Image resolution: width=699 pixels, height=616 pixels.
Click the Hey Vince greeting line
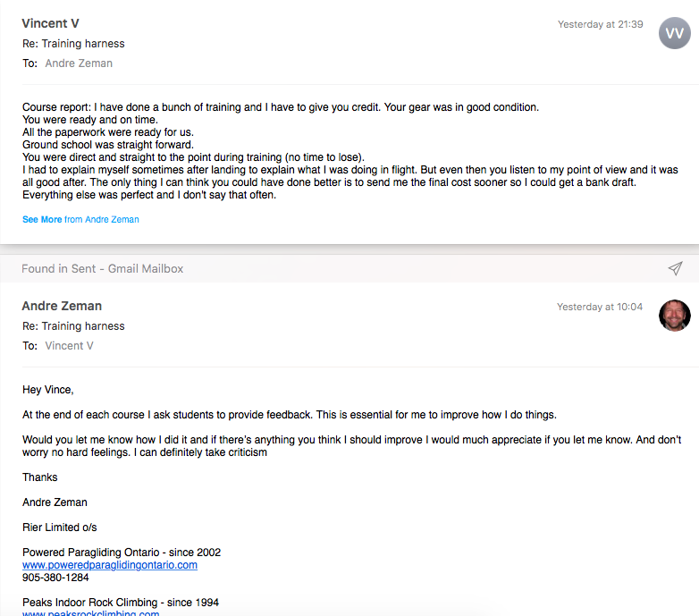[48, 390]
